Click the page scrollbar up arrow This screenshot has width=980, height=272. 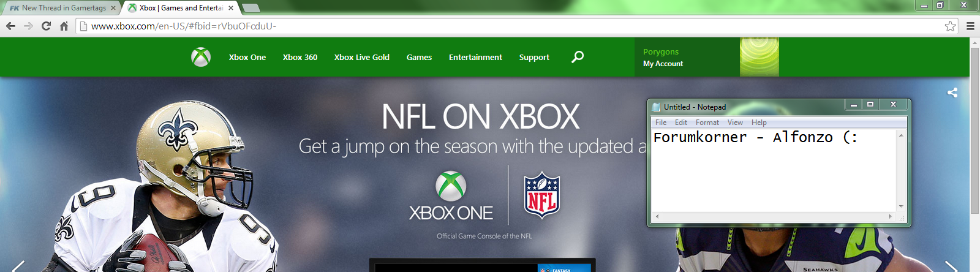(x=974, y=42)
